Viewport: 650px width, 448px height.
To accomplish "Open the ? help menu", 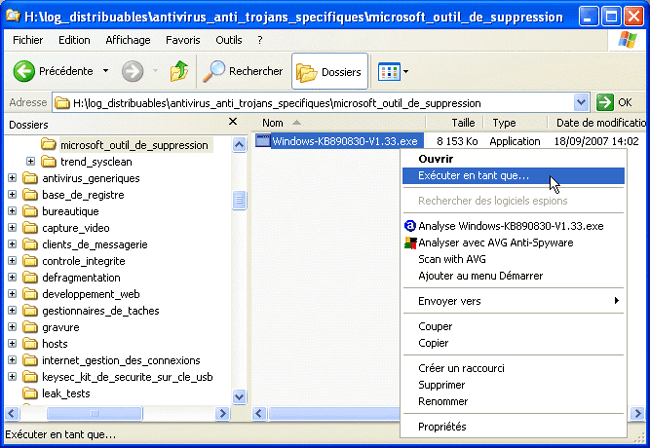I will click(x=260, y=40).
